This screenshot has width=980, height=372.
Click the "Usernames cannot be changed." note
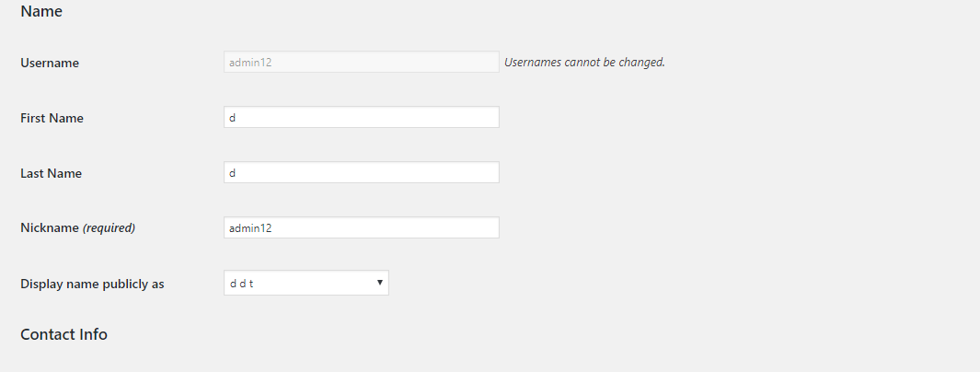coord(584,63)
